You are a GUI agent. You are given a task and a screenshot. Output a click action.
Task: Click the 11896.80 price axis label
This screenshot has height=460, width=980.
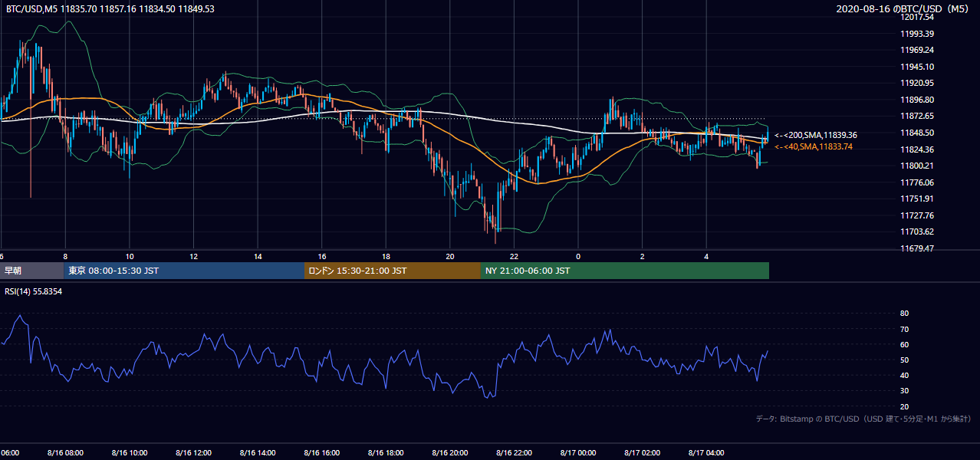pos(916,100)
